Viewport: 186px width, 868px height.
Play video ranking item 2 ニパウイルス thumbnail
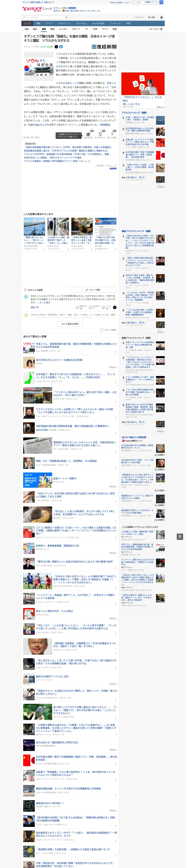[x=160, y=361]
